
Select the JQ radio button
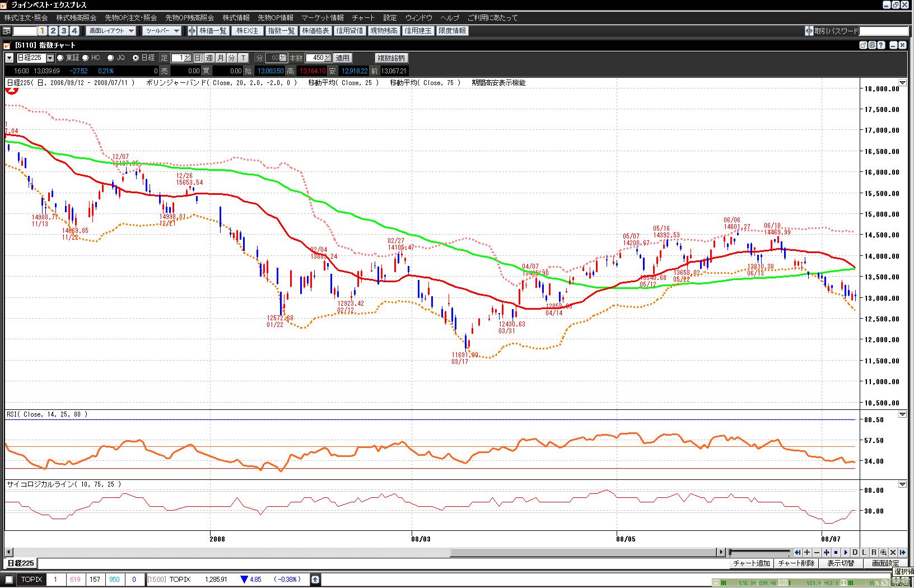coord(110,58)
